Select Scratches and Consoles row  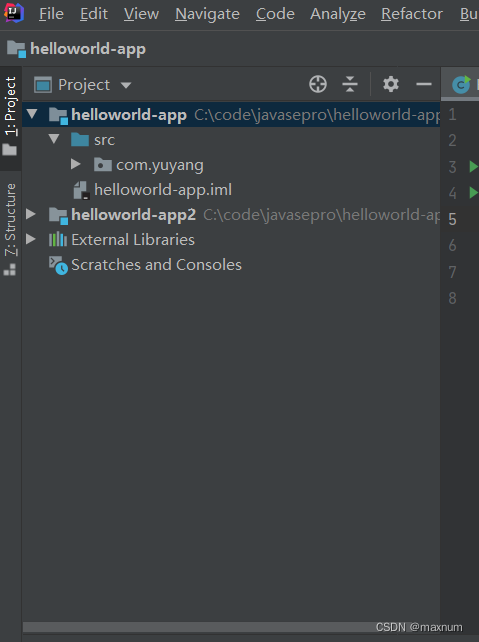231,265
